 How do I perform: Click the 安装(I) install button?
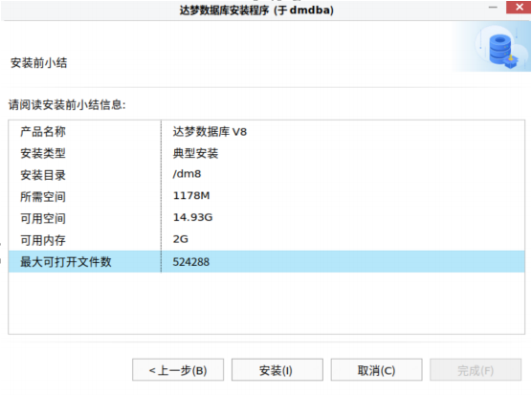(277, 370)
